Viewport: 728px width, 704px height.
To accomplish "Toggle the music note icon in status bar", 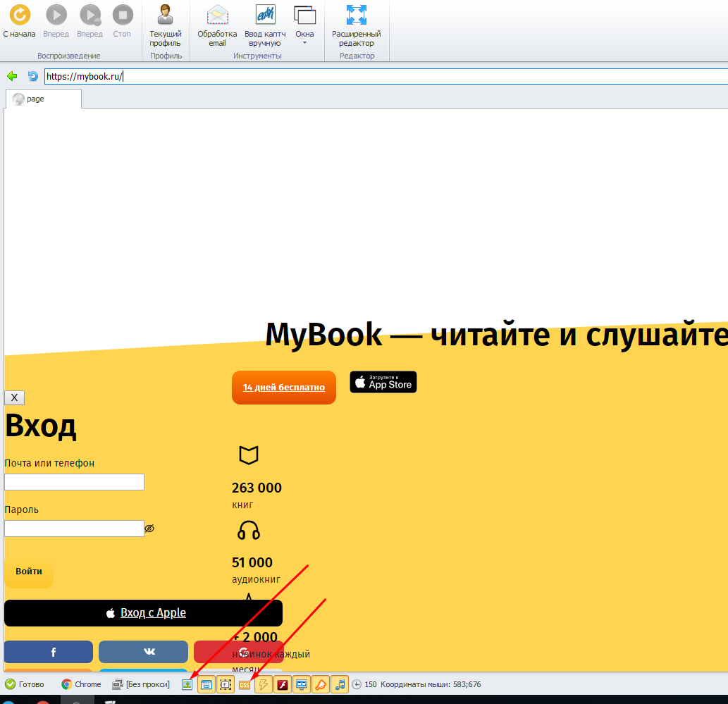I will [x=340, y=684].
